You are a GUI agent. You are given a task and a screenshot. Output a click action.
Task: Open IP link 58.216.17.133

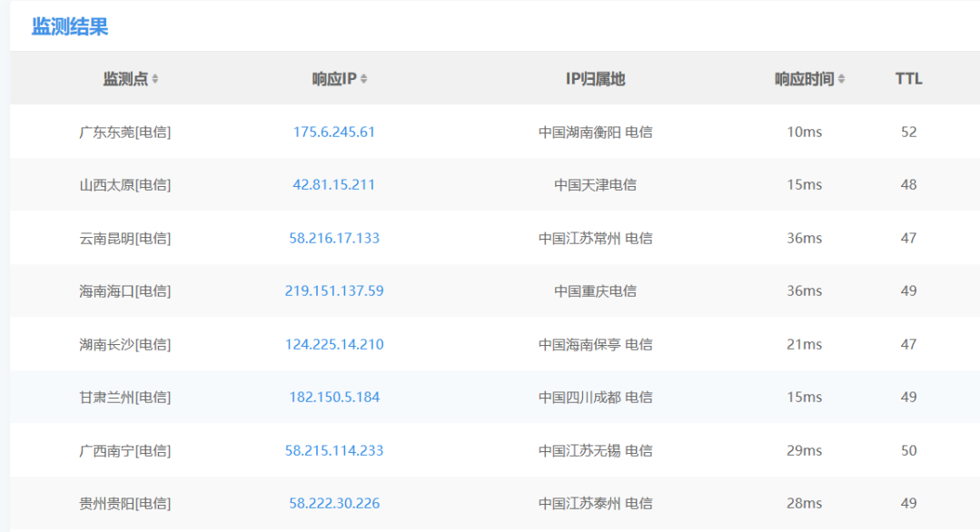(x=333, y=238)
